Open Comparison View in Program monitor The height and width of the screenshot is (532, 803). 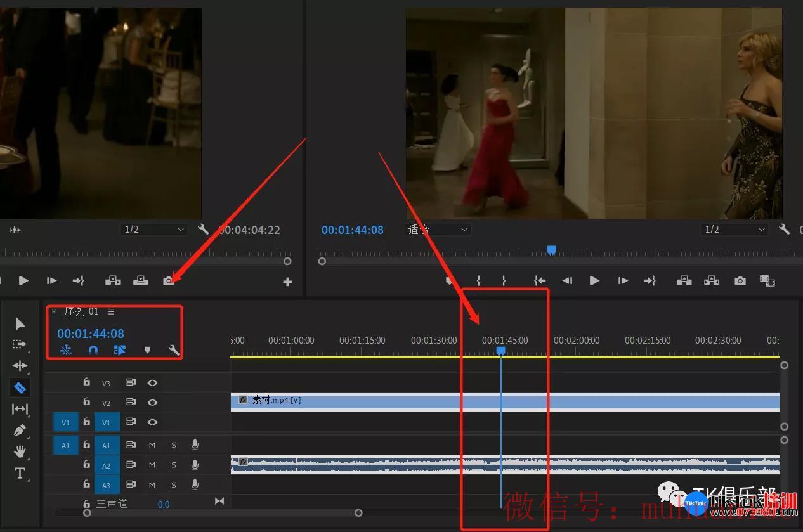pos(767,280)
